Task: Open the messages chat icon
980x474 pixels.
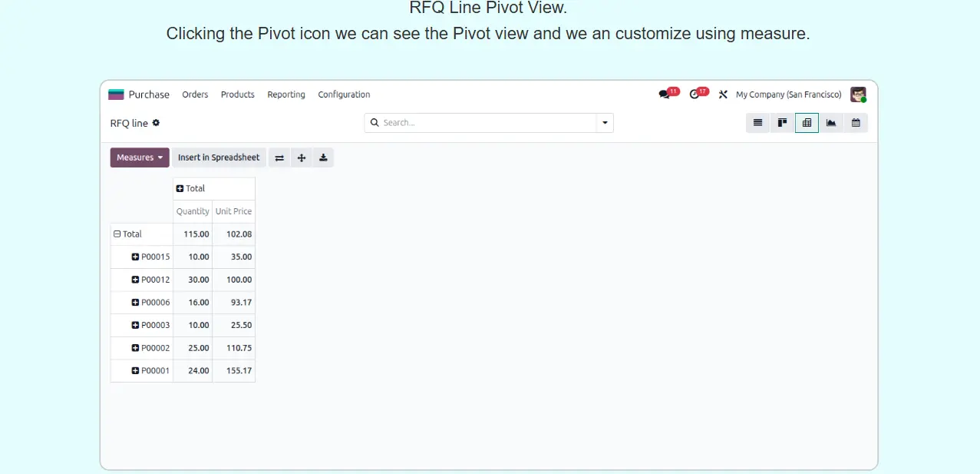Action: [665, 94]
